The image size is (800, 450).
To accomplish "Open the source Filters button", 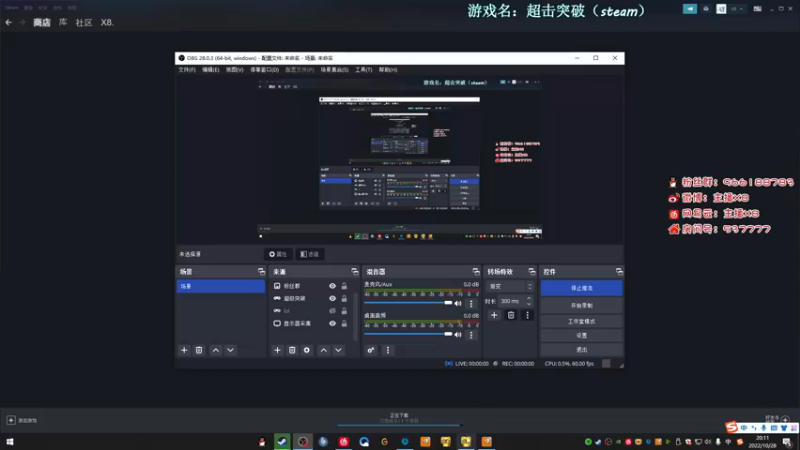I will pyautogui.click(x=310, y=254).
